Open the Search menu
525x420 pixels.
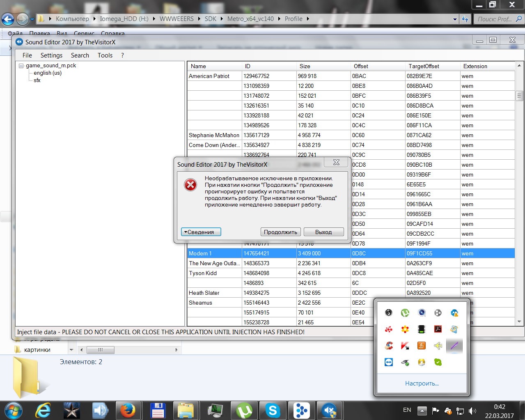pos(80,55)
